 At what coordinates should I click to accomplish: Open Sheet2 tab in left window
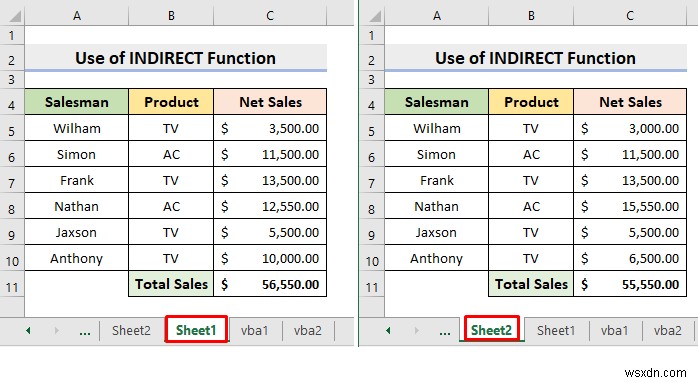coord(131,330)
